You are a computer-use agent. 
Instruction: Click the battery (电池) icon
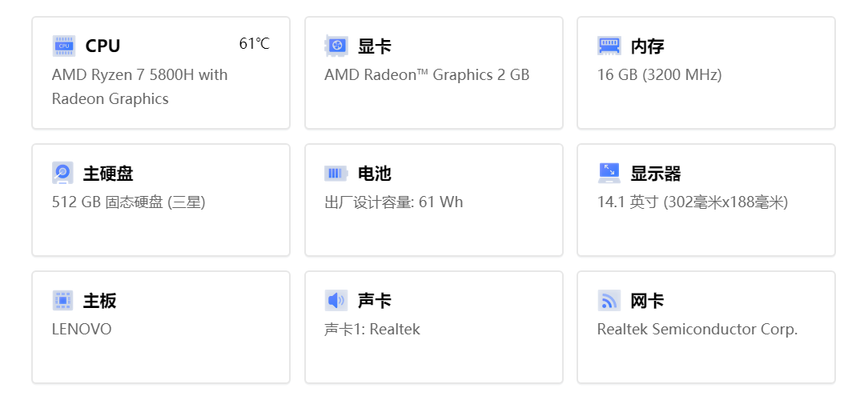[336, 173]
